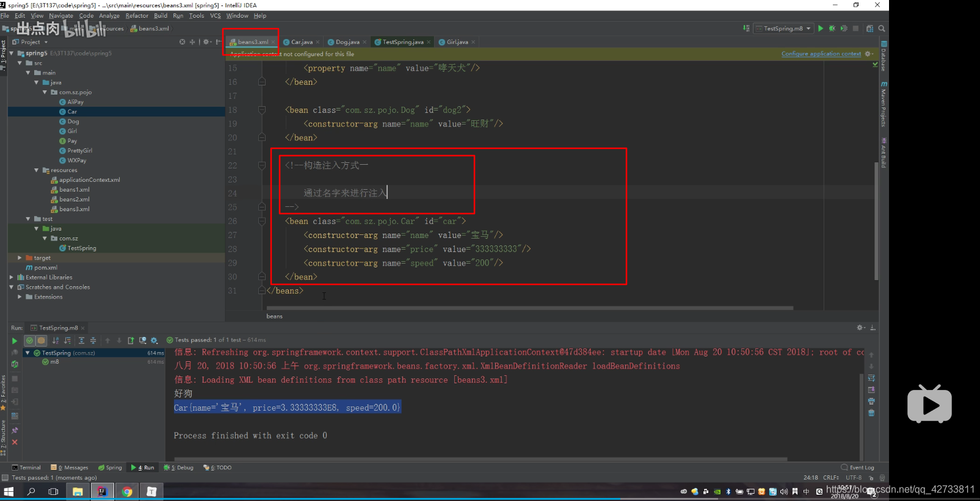Viewport: 980px width, 501px height.
Task: Change file encoding UTF-8 in status bar
Action: (x=854, y=478)
